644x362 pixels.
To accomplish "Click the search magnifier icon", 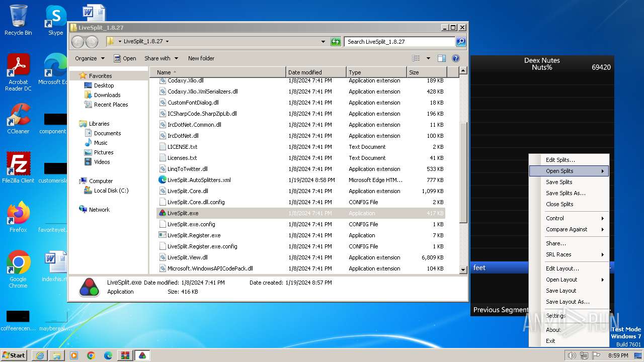I will click(x=461, y=42).
